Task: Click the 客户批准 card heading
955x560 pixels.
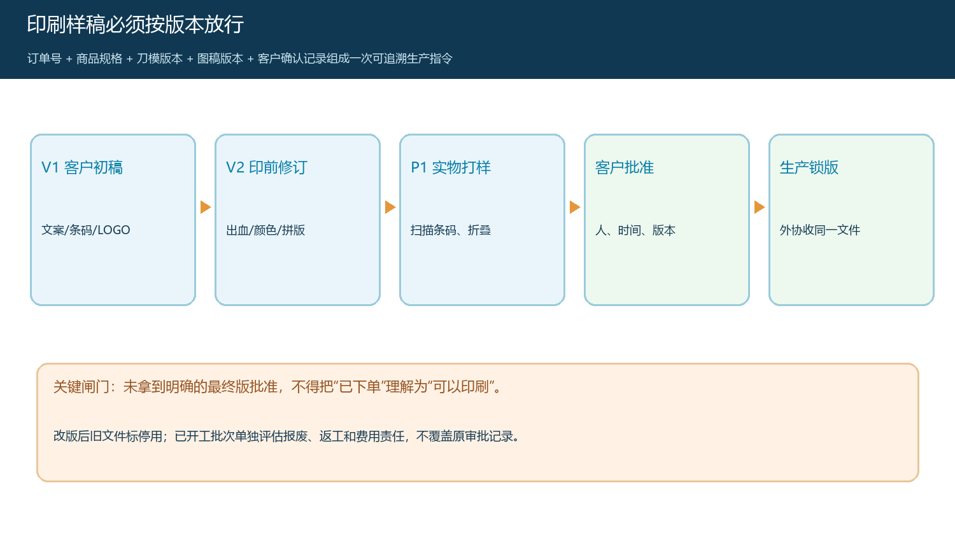Action: [x=625, y=167]
